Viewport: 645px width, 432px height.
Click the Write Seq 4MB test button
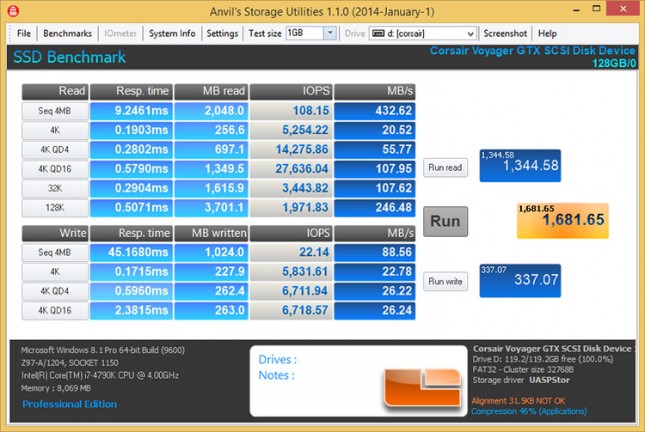pyautogui.click(x=55, y=252)
